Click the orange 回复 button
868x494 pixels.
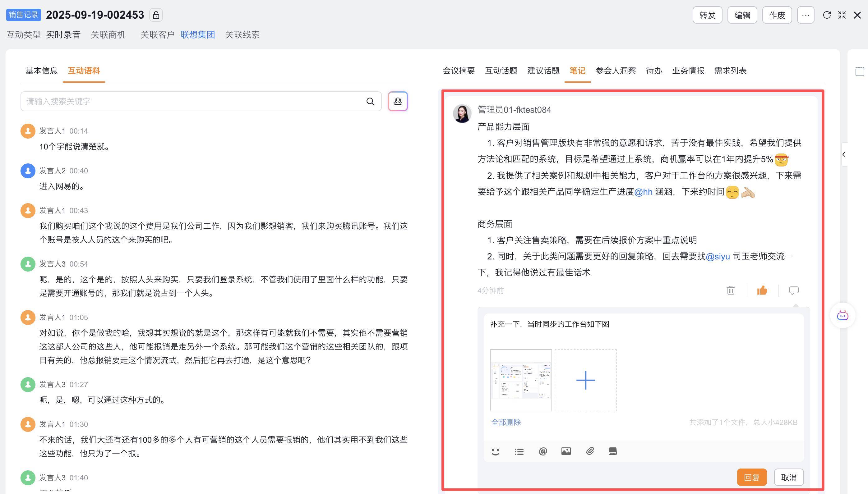[x=751, y=477]
